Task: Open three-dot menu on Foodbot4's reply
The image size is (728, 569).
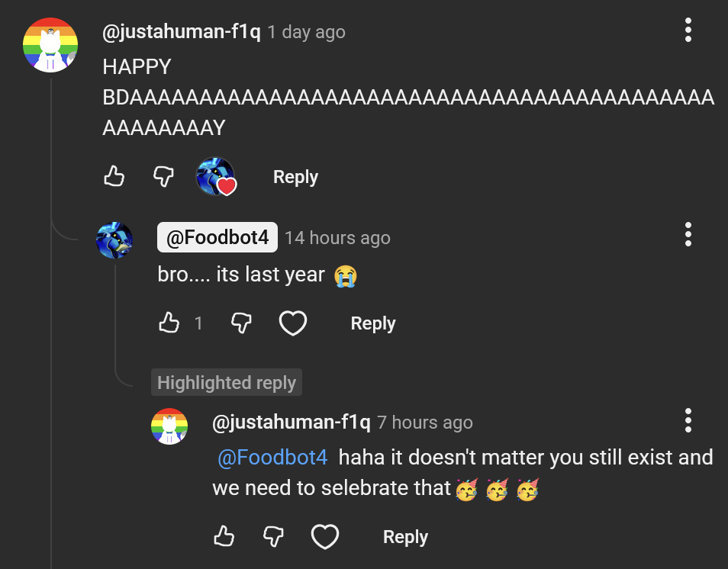Action: click(x=688, y=234)
